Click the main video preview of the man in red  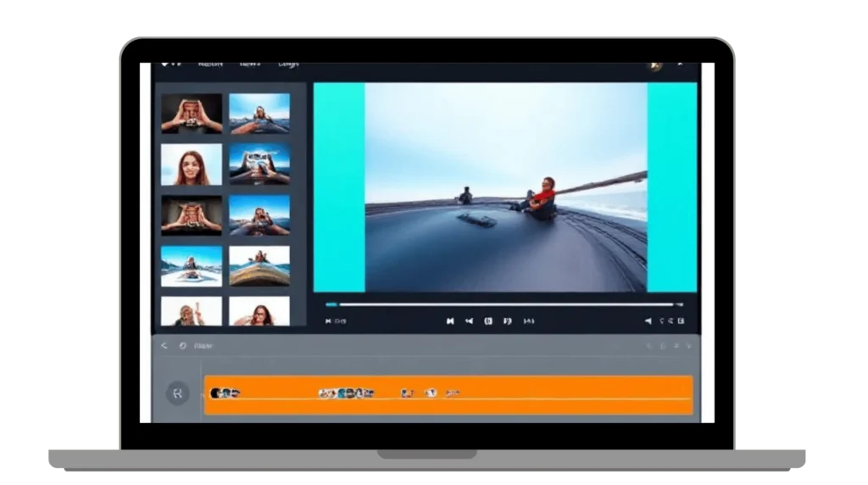(x=505, y=187)
